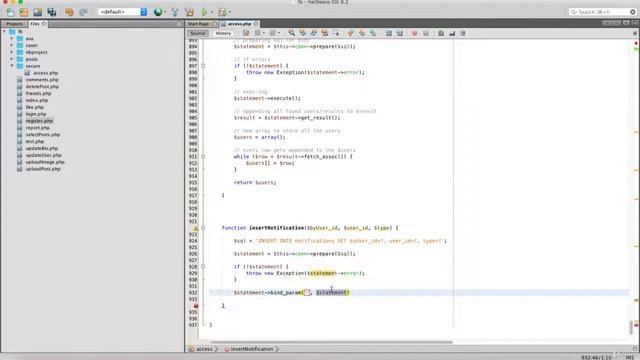640x360 pixels.
Task: Expand the ava folder in file tree
Action: tap(11, 38)
